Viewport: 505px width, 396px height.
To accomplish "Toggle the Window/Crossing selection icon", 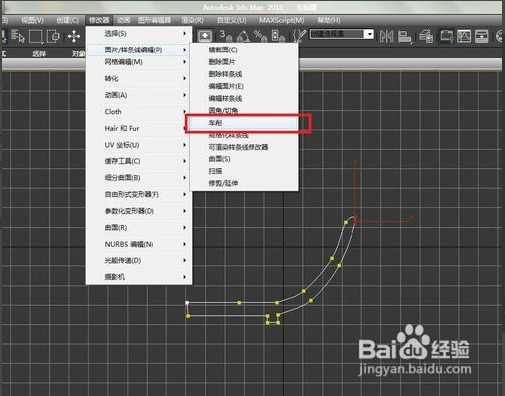I will pos(53,36).
